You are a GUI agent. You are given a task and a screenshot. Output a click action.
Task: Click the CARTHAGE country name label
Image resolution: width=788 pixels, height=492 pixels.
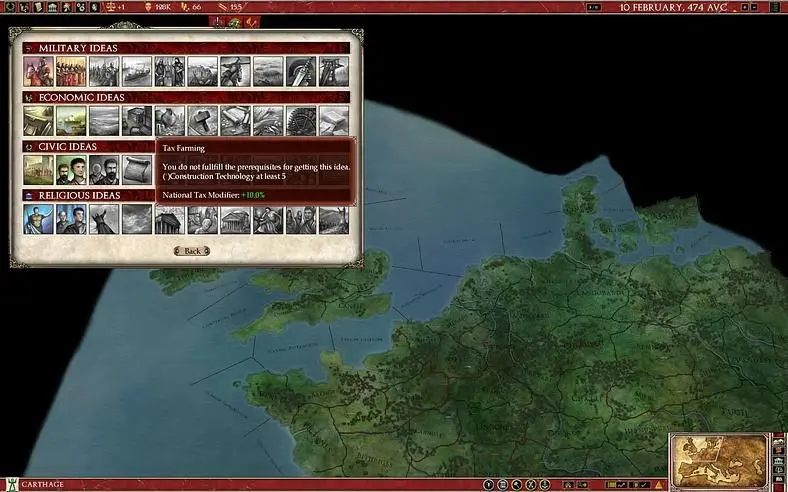point(43,485)
